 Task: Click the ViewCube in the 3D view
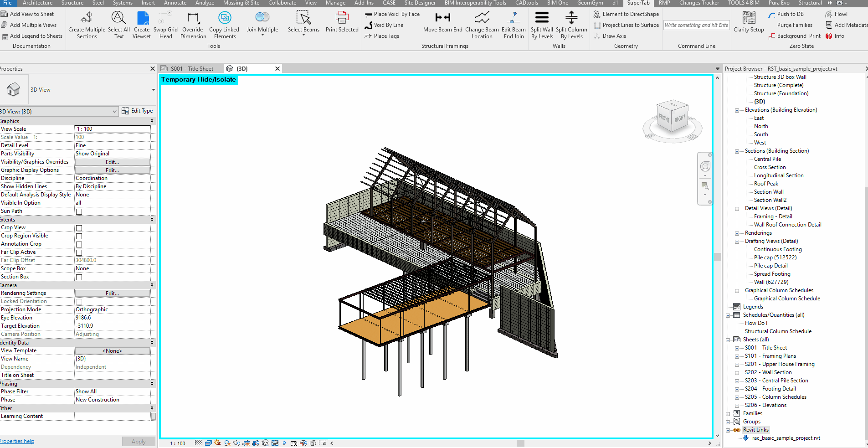click(x=672, y=117)
